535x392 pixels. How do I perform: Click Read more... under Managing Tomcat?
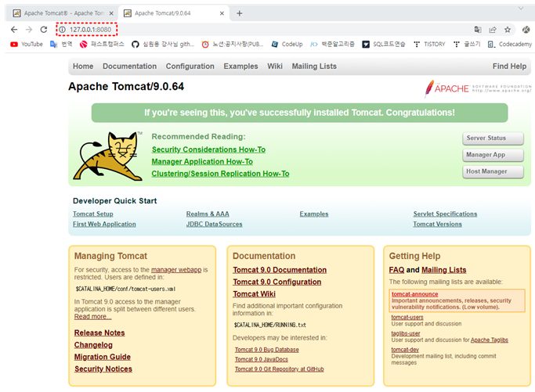point(92,317)
